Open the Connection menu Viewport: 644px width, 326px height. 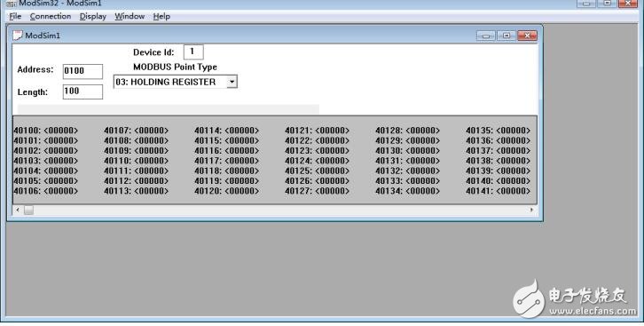coord(51,17)
